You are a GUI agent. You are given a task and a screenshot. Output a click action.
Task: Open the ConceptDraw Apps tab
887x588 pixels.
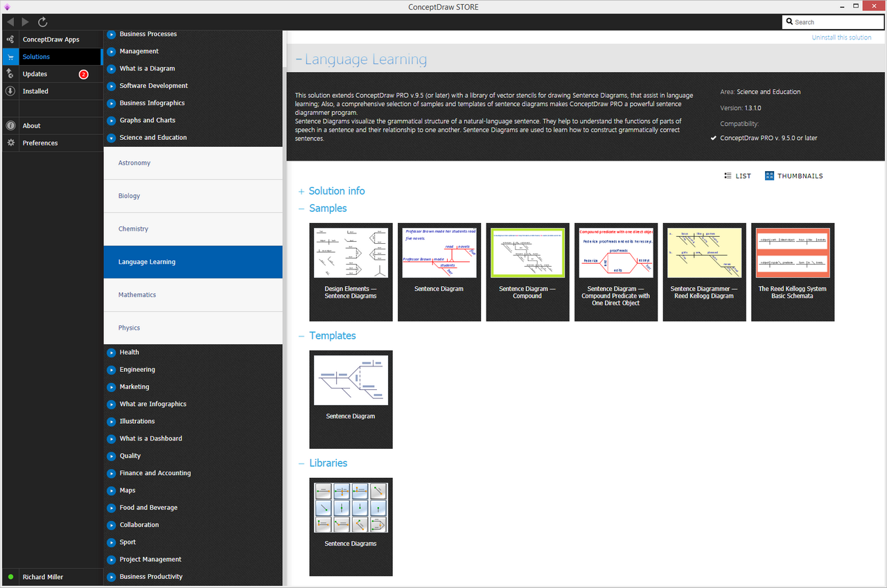coord(51,39)
